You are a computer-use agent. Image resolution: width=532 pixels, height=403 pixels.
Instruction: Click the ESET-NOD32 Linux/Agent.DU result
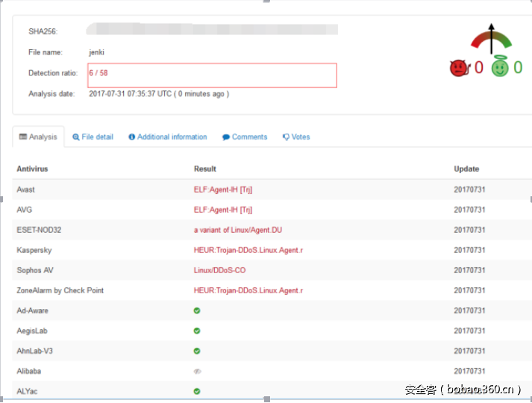point(238,230)
